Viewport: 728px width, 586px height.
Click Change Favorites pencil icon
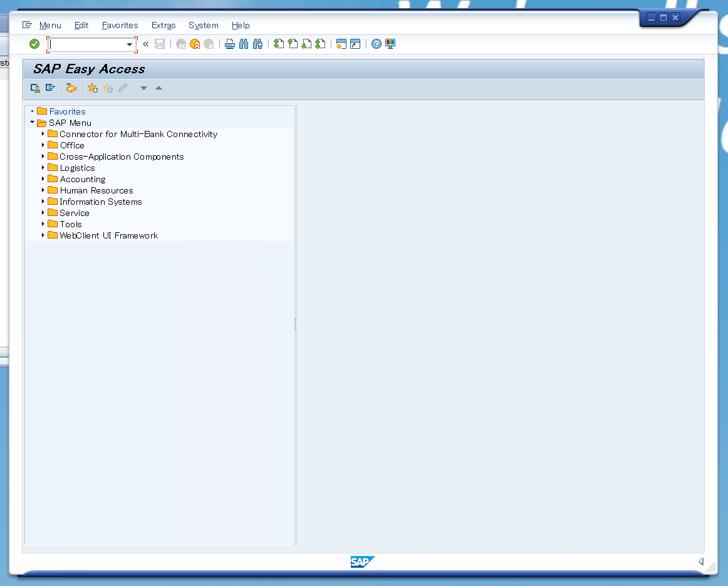pyautogui.click(x=123, y=88)
